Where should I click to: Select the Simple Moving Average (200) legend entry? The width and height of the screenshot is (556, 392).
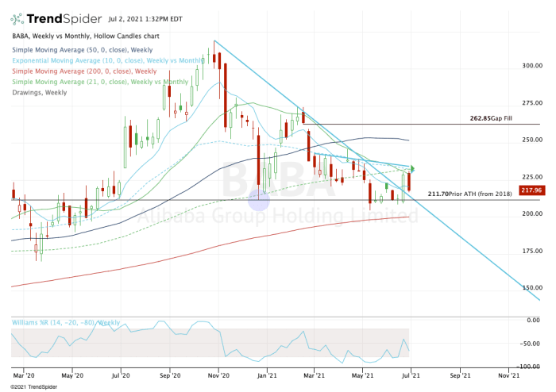[84, 71]
